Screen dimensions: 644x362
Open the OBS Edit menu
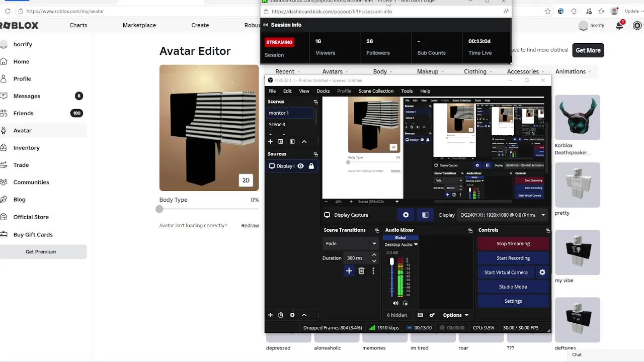287,92
